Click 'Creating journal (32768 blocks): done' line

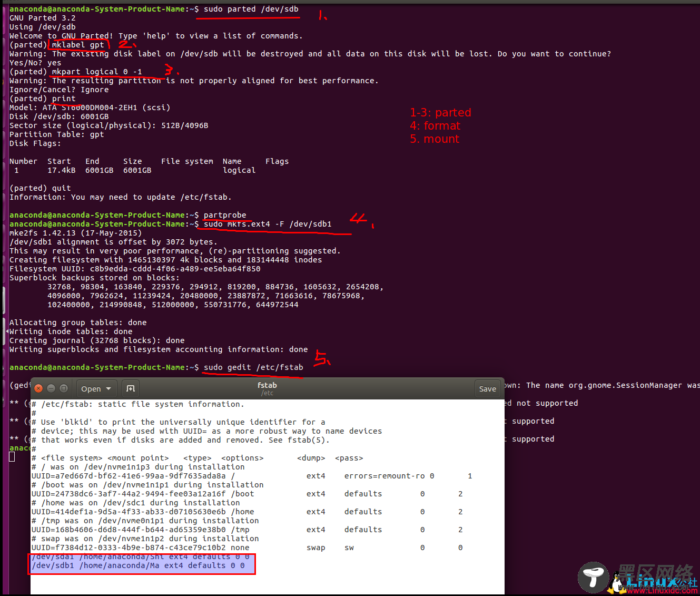click(x=97, y=340)
